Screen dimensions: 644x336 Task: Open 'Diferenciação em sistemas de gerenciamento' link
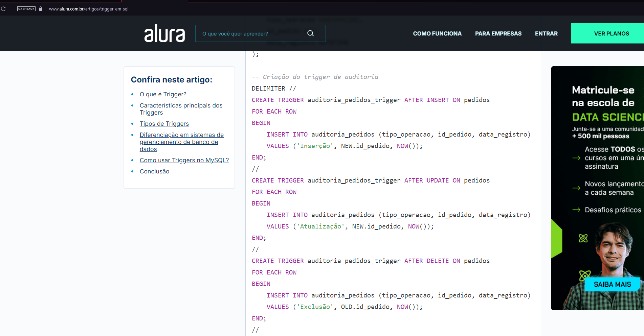[x=182, y=142]
